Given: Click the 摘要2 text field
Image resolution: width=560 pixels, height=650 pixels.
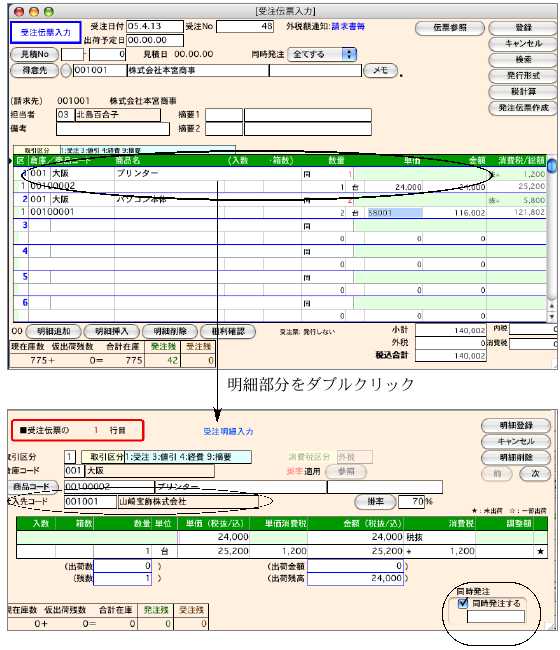Looking at the screenshot, I should coord(308,129).
